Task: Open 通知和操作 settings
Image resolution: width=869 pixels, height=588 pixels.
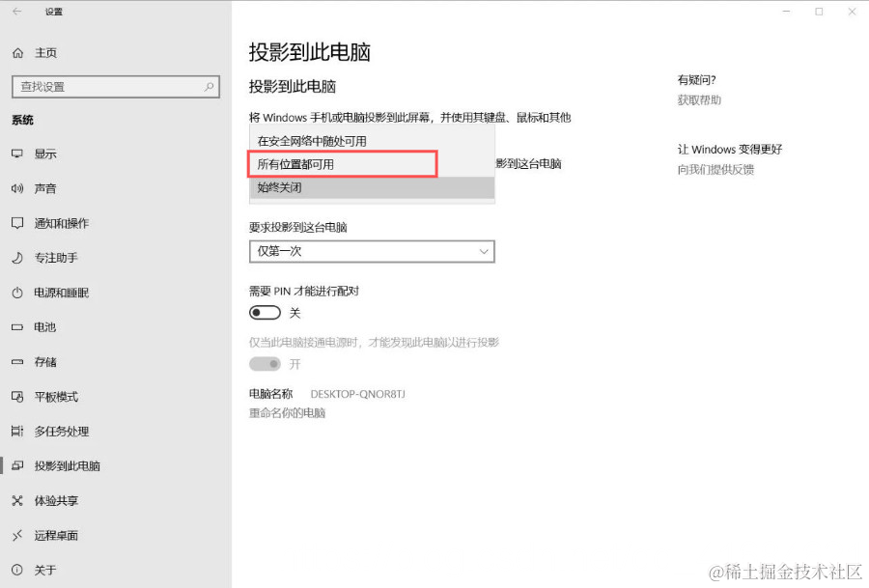Action: click(x=72, y=223)
